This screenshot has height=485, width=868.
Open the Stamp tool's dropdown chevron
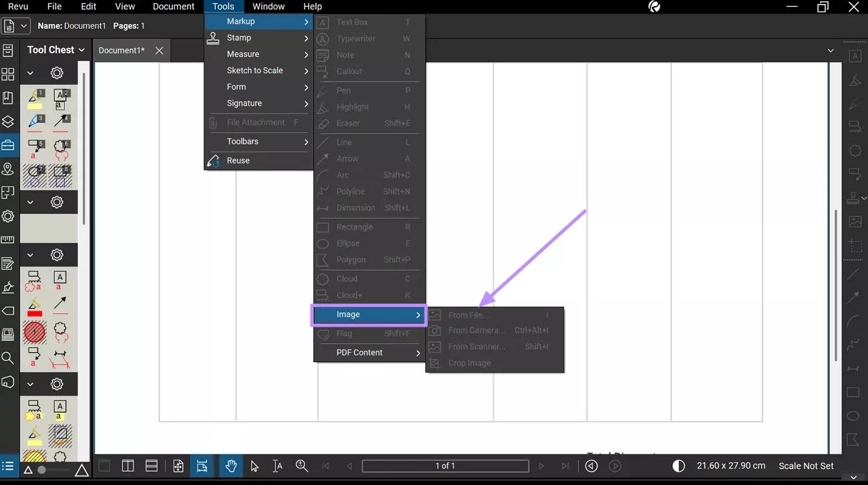pos(864,198)
